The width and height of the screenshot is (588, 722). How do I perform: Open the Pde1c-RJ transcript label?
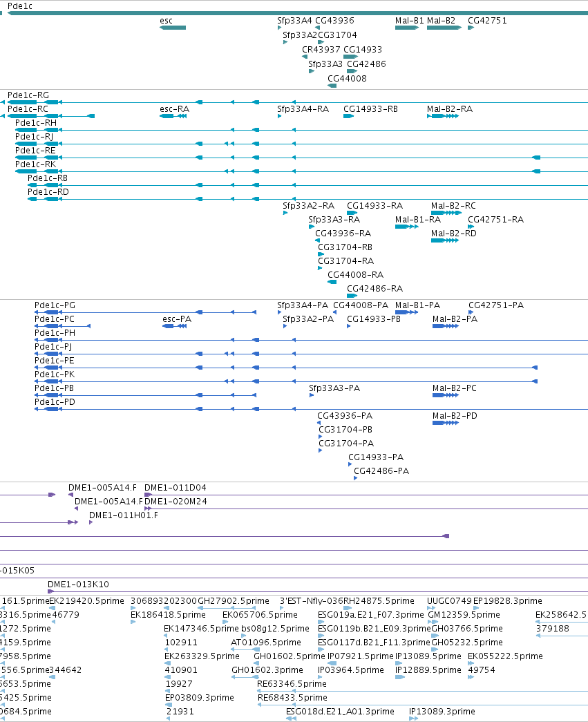34,137
